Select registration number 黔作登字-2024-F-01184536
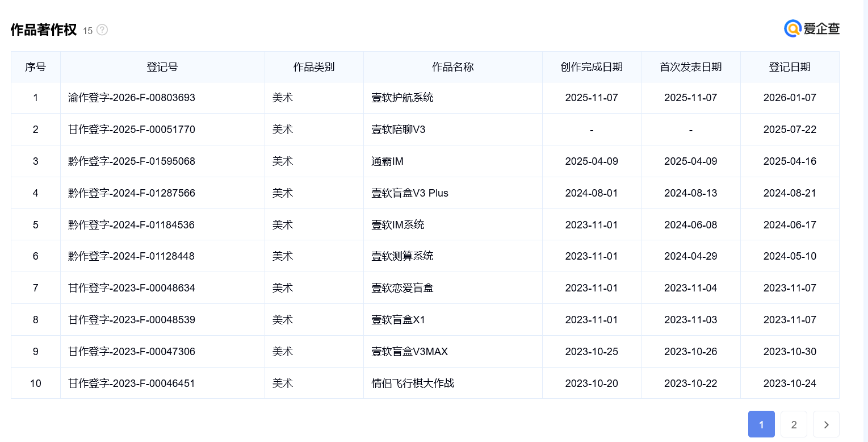The width and height of the screenshot is (868, 442). coord(132,225)
